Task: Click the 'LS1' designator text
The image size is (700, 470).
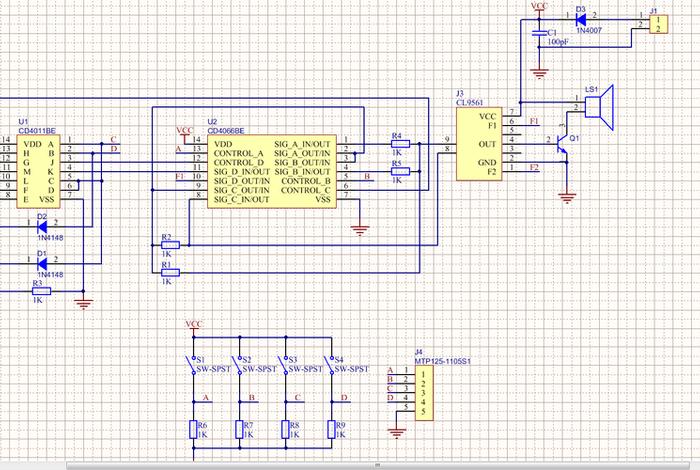Action: pos(592,90)
